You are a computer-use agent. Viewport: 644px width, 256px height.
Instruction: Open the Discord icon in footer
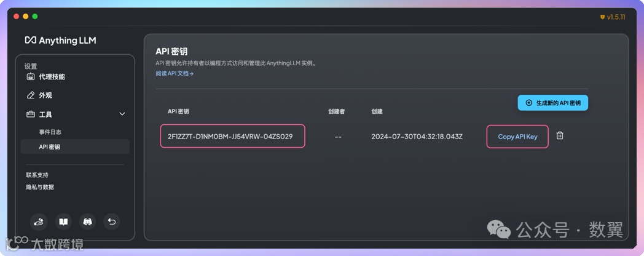pyautogui.click(x=87, y=222)
